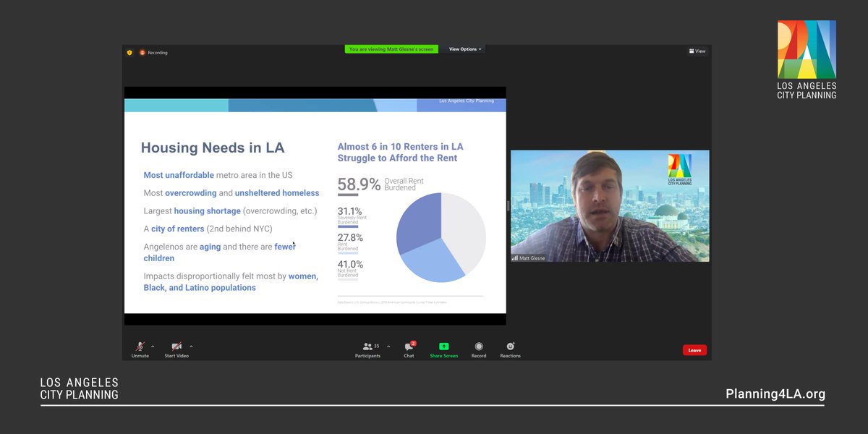This screenshot has width=868, height=434.
Task: Click the red Recording indicator
Action: (153, 52)
